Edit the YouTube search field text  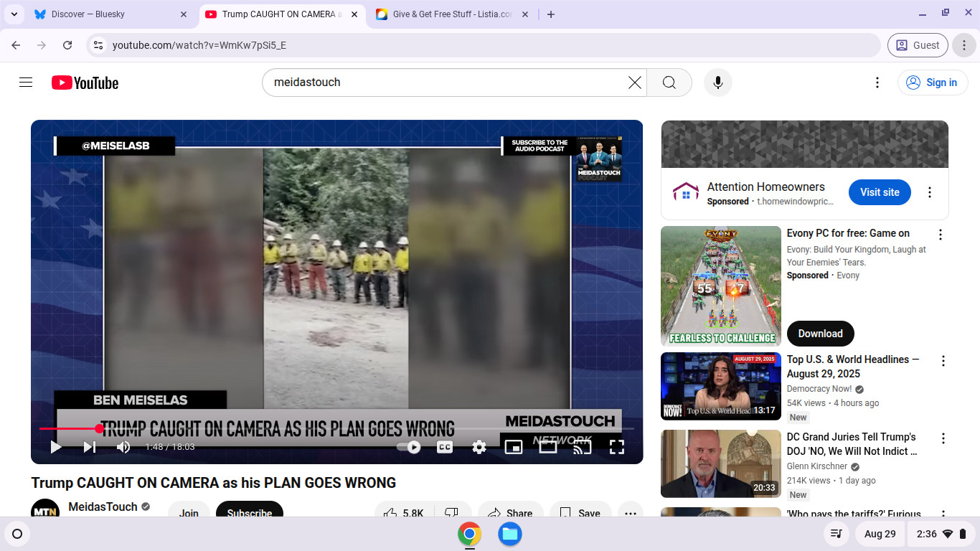[445, 83]
